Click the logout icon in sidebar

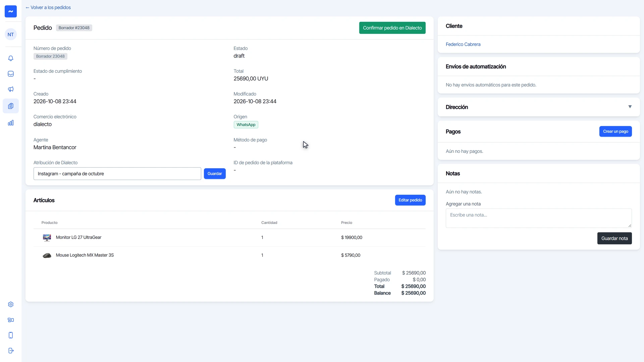tap(11, 351)
